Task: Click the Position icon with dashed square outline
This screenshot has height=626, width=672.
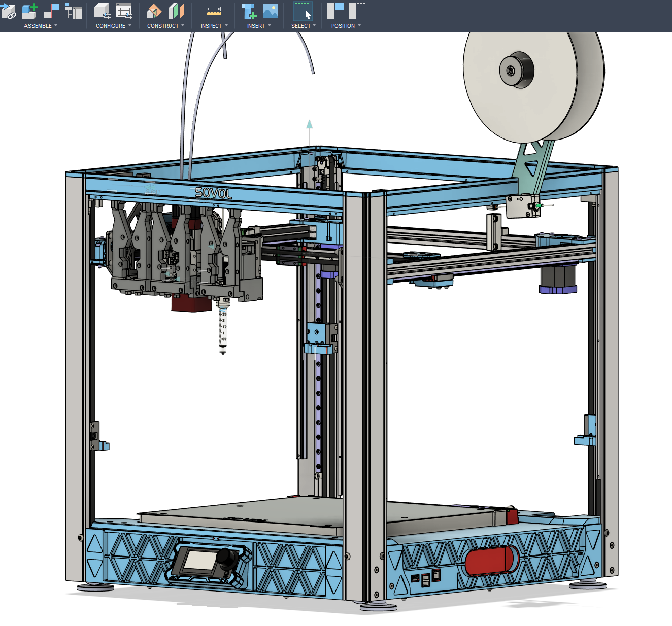Action: [x=357, y=11]
